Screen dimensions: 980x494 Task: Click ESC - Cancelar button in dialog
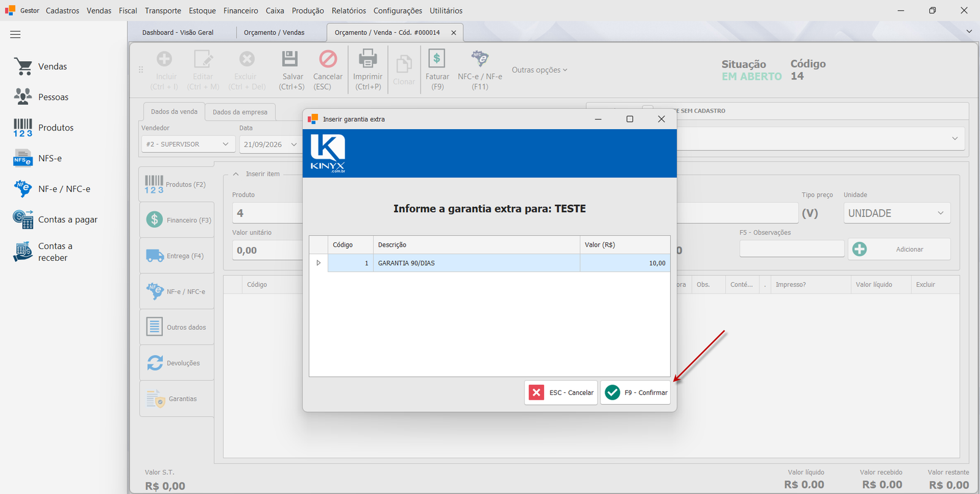[x=561, y=393]
